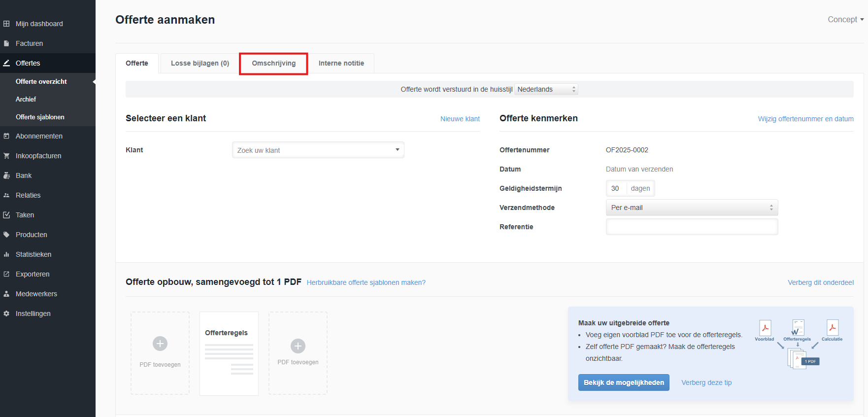Click the Statistieken bar chart icon
868x417 pixels.
coord(6,254)
